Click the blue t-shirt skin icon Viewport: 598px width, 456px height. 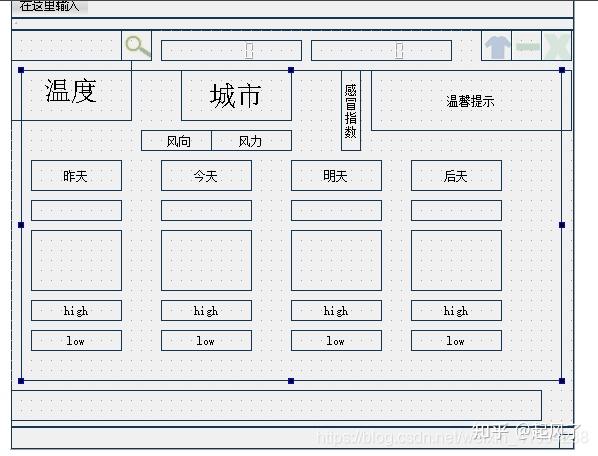tap(497, 46)
